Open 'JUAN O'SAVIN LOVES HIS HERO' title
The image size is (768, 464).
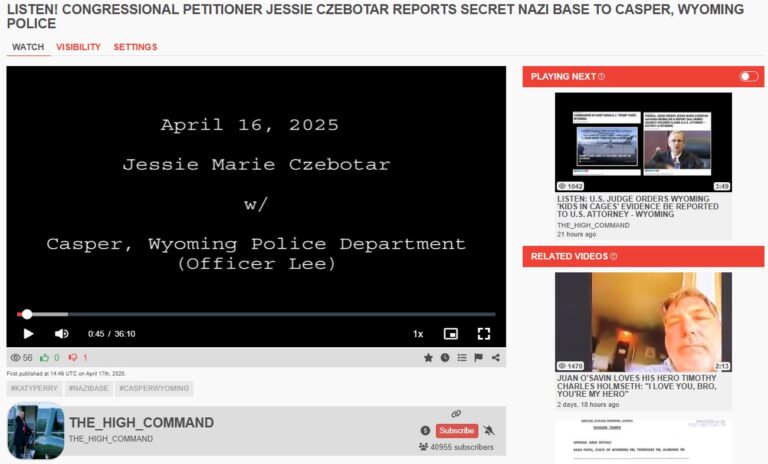click(636, 386)
